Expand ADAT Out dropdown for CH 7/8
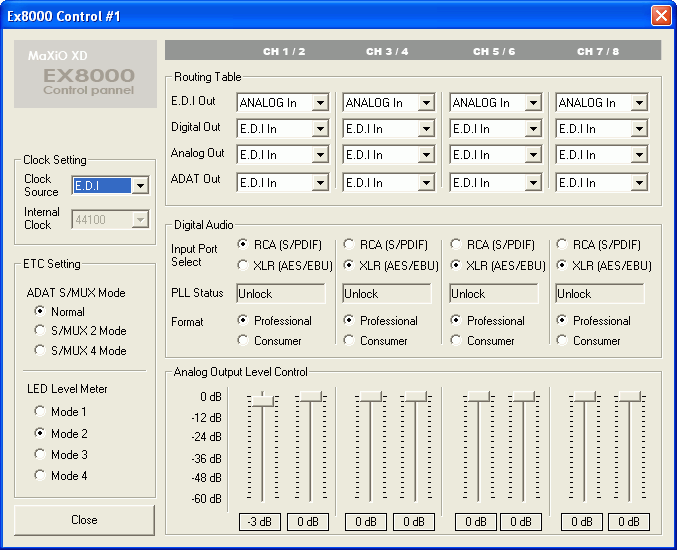 [x=639, y=183]
